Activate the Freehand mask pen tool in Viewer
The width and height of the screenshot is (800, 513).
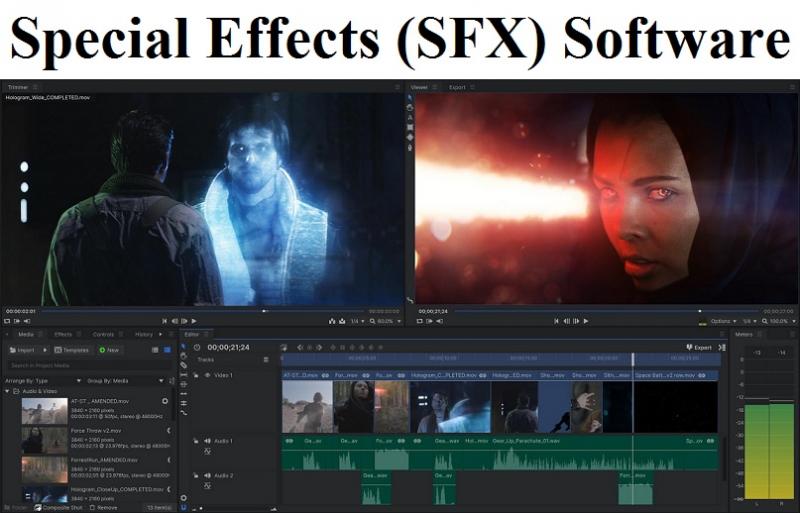tap(410, 148)
